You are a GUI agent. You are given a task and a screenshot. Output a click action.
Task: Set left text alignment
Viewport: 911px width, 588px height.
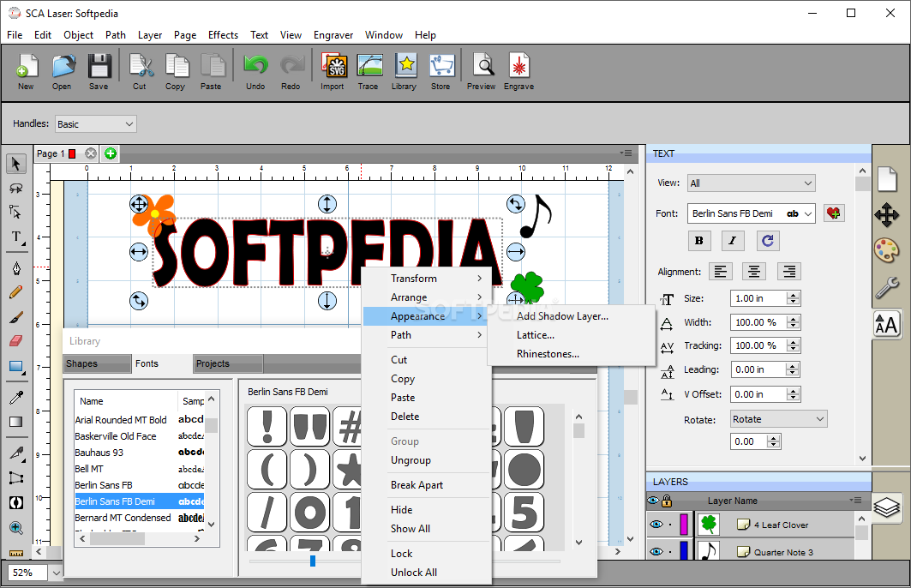721,272
